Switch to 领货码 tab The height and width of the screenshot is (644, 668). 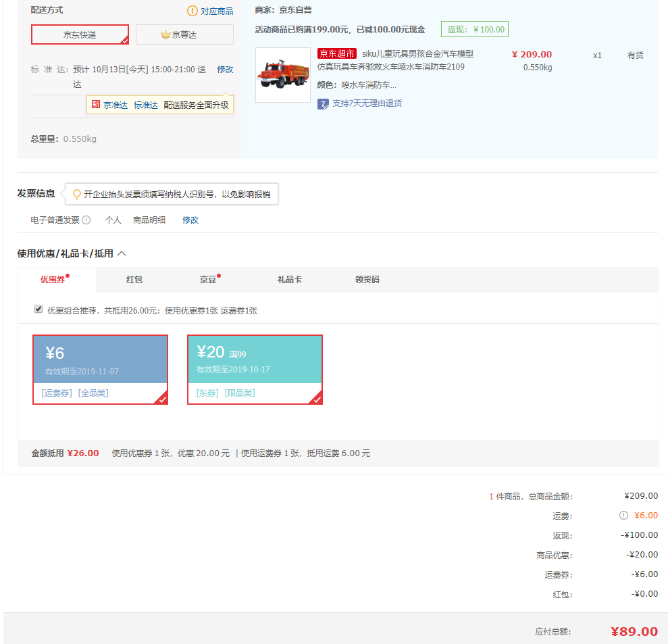(367, 280)
